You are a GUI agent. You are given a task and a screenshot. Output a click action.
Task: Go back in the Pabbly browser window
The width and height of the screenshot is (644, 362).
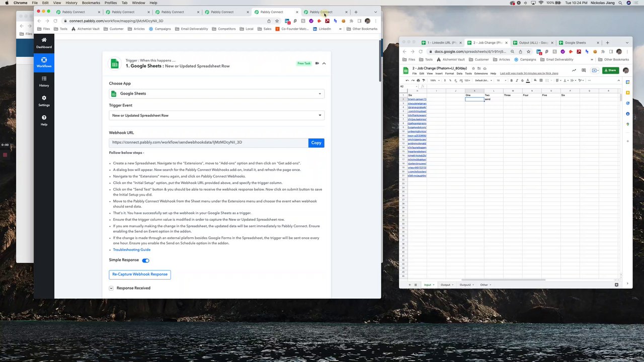tap(39, 21)
